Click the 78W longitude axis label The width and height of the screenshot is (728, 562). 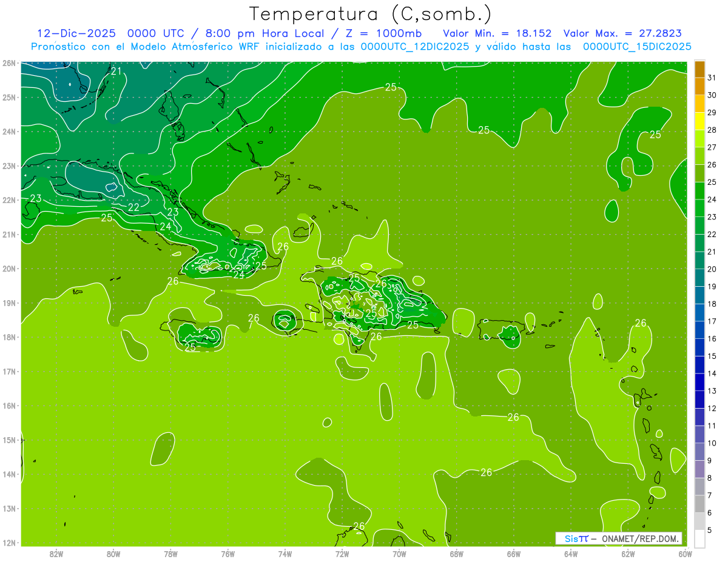point(170,554)
